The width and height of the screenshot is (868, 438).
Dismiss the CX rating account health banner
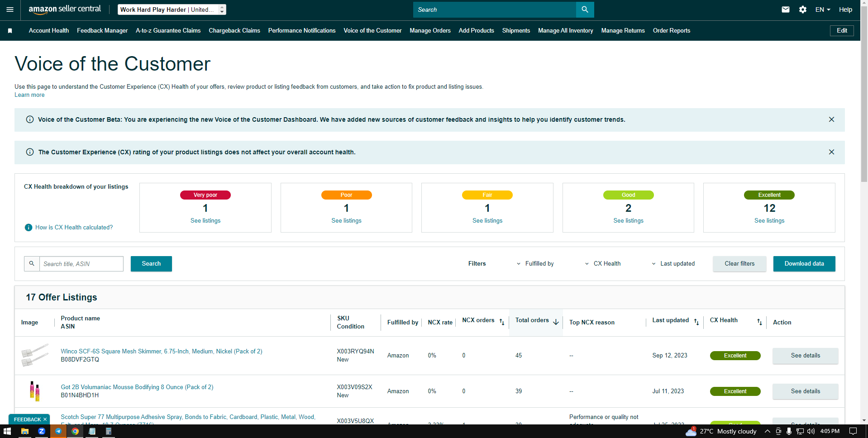pos(831,152)
